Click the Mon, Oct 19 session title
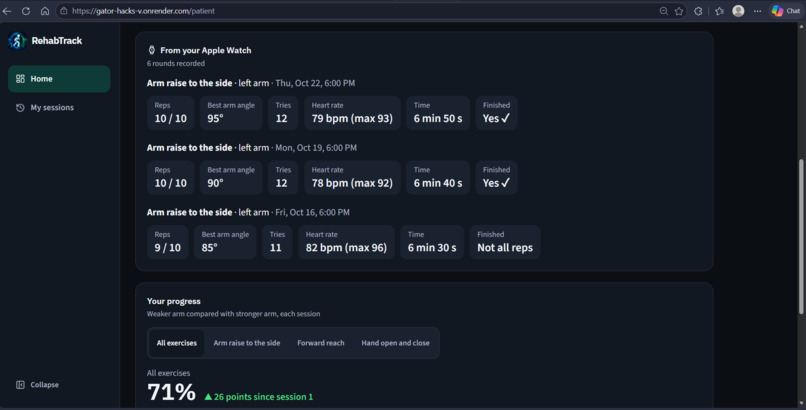This screenshot has height=410, width=806. coord(252,148)
